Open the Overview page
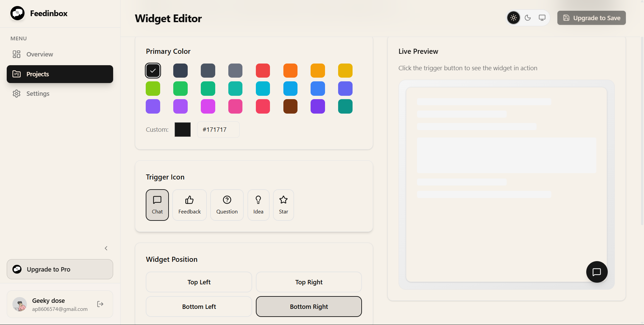Image resolution: width=644 pixels, height=325 pixels. click(40, 54)
